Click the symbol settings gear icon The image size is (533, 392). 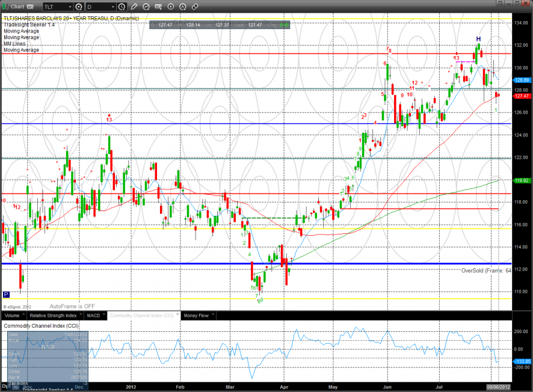point(78,7)
